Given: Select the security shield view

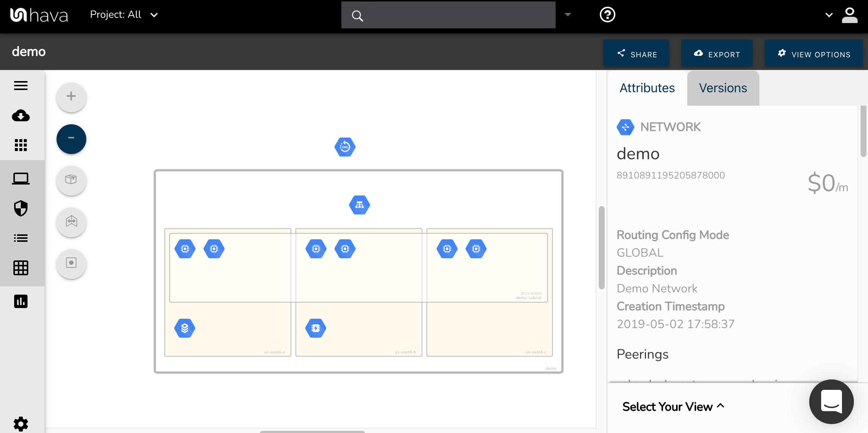Looking at the screenshot, I should click(21, 209).
